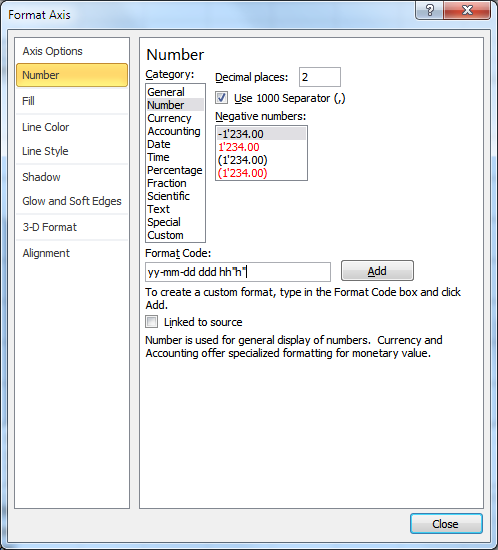Click the help question mark icon
The width and height of the screenshot is (498, 550).
click(430, 10)
